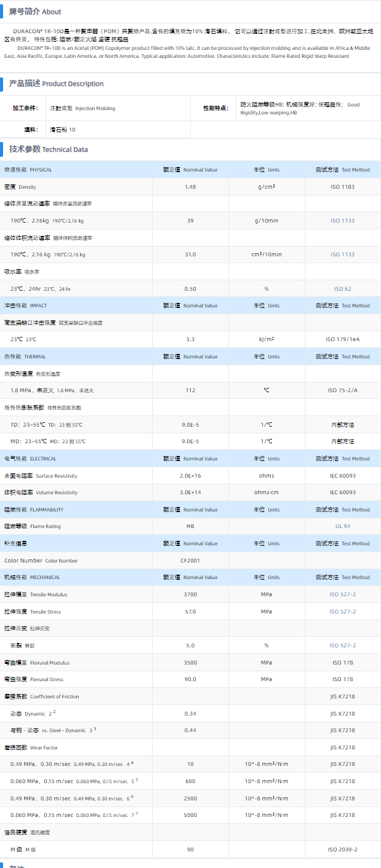
Task: Click ISO 1133 link in the 39 g/10min row
Action: (342, 221)
